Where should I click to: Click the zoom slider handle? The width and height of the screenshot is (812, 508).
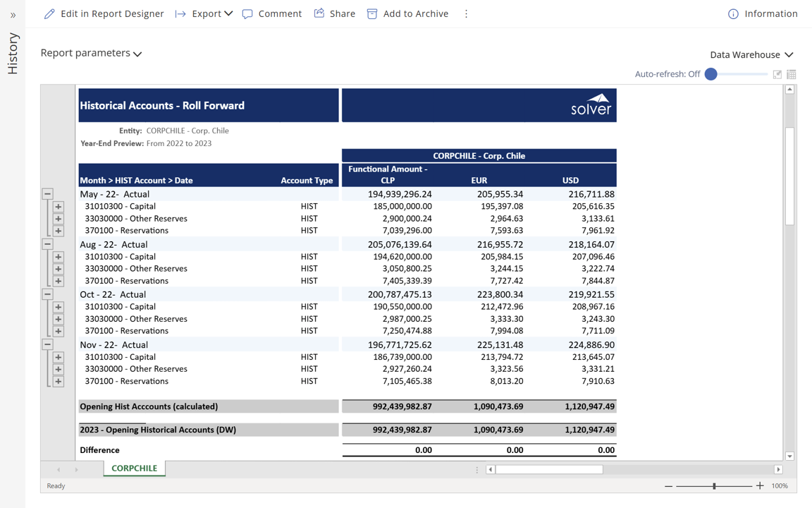[x=714, y=486]
